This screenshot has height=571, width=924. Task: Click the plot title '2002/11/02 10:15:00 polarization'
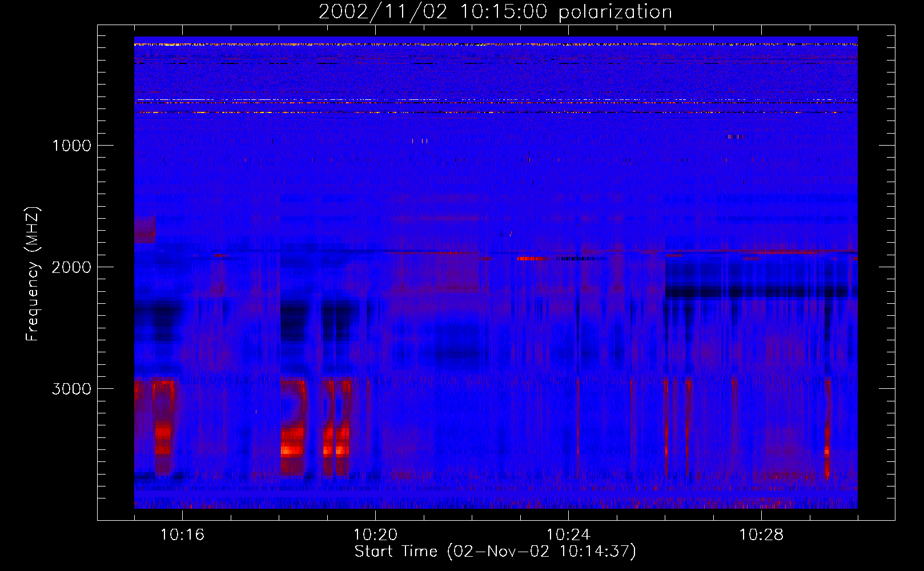tap(495, 12)
